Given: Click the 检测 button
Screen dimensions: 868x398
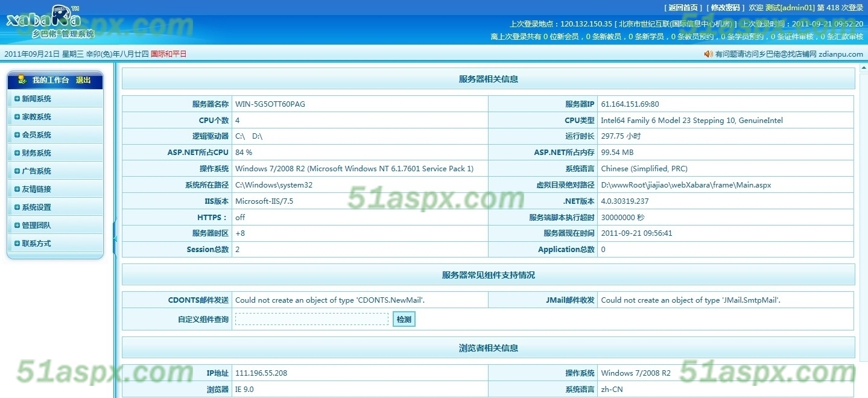Looking at the screenshot, I should click(x=404, y=319).
